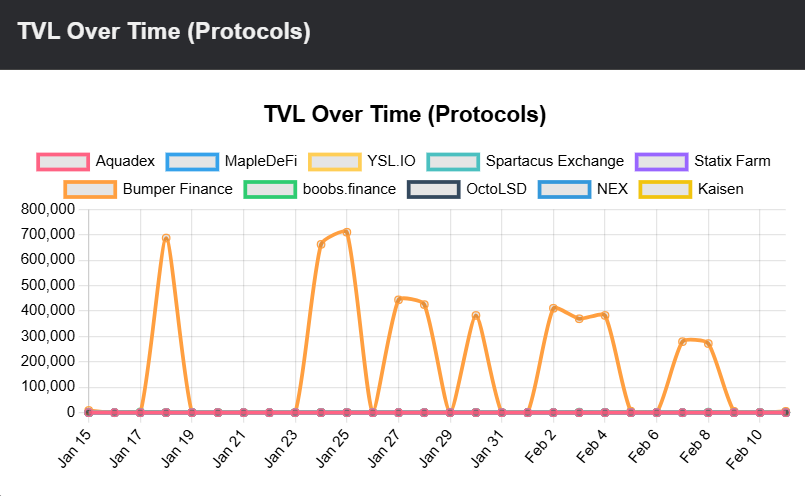805x496 pixels.
Task: Click the YSL.IO legend color box
Action: tap(333, 161)
